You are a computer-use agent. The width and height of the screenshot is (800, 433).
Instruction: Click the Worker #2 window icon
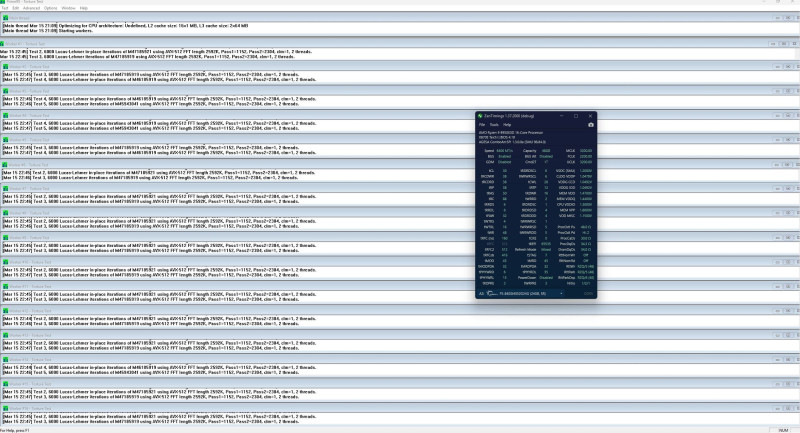[6, 67]
